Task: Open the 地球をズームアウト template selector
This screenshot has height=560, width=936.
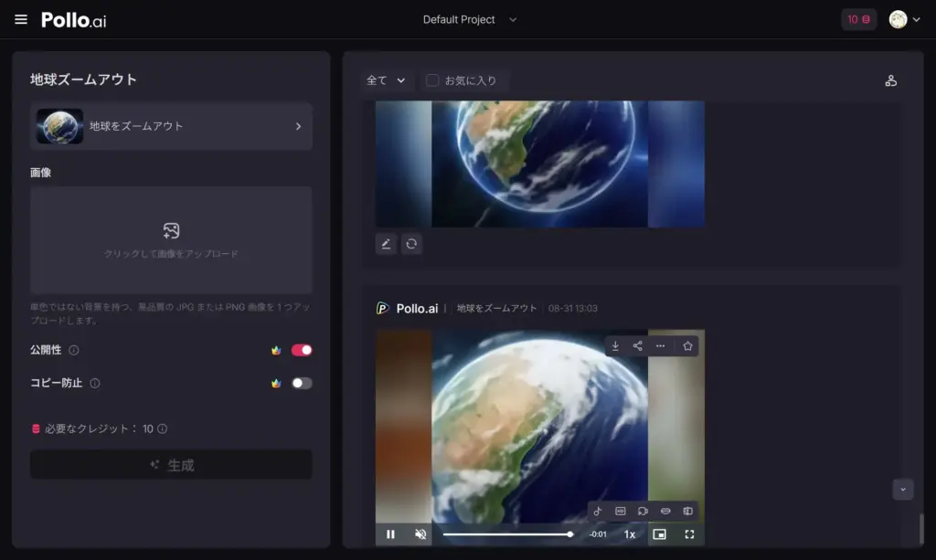Action: click(171, 126)
